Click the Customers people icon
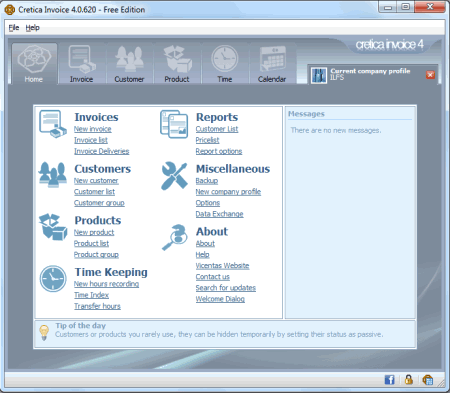Screen dimensions: 450x393 click(52, 175)
